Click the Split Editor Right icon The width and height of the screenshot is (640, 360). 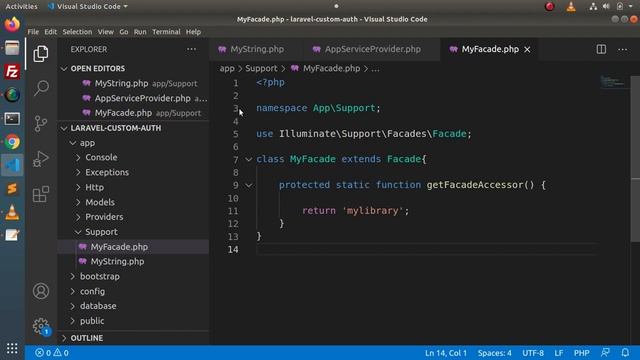tap(601, 49)
